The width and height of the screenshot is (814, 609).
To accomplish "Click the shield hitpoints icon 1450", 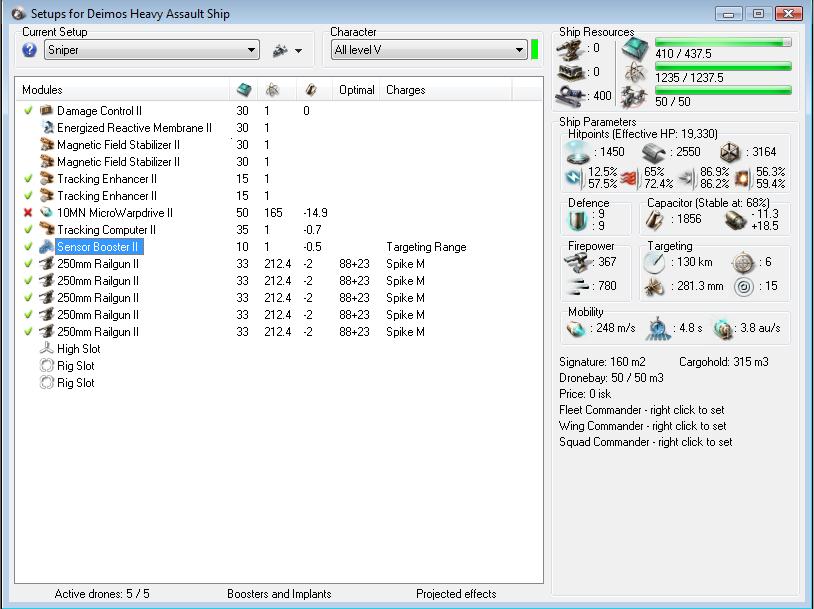I will 577,152.
